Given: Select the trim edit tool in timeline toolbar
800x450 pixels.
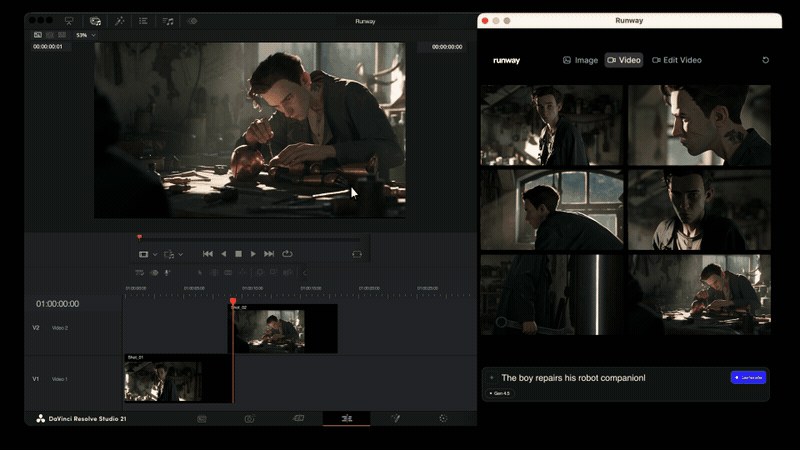Looking at the screenshot, I should tap(214, 273).
